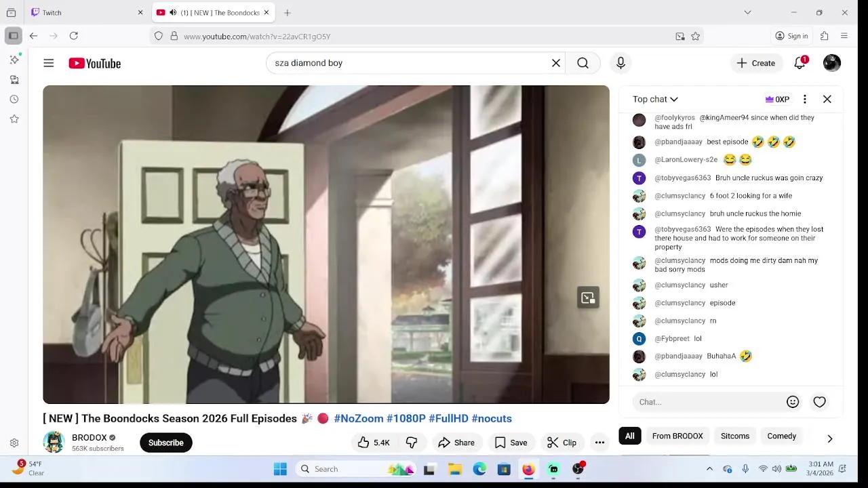Open browser extensions puzzle icon

[x=825, y=36]
